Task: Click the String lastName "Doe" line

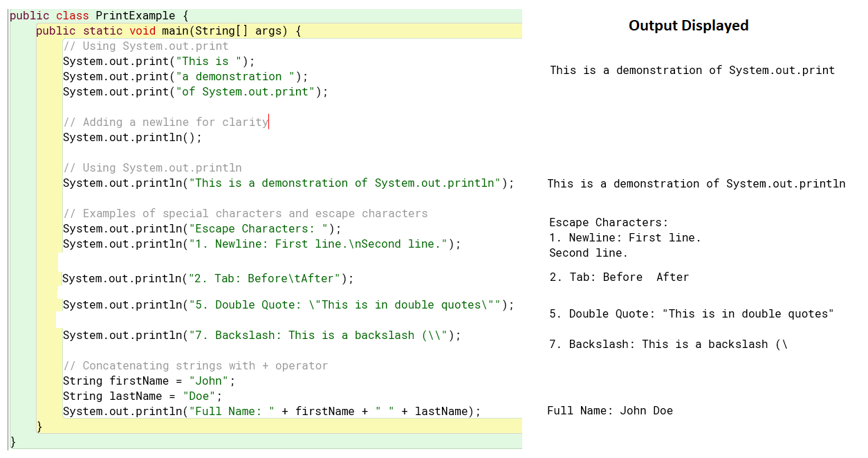Action: coord(142,396)
